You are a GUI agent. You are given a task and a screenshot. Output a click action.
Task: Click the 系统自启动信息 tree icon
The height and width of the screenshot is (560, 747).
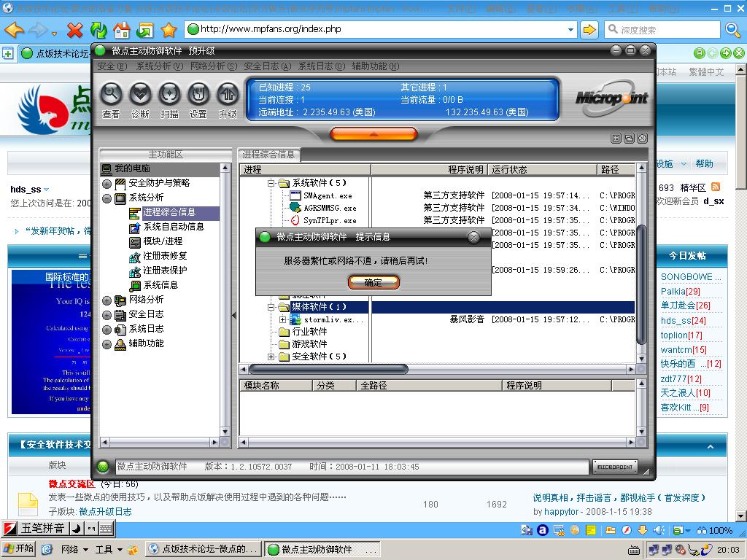point(135,227)
